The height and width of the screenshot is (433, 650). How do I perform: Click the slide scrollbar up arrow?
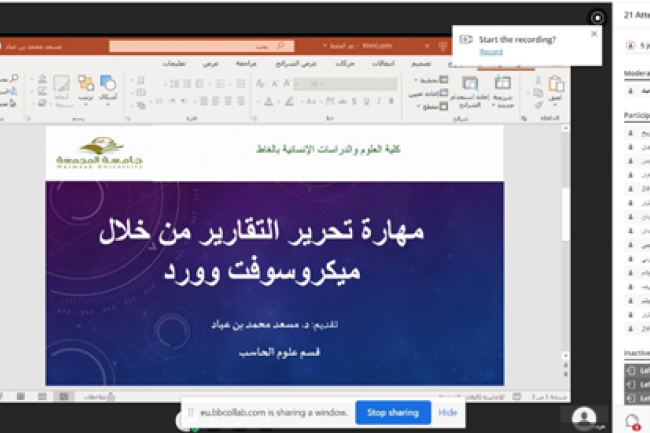565,128
